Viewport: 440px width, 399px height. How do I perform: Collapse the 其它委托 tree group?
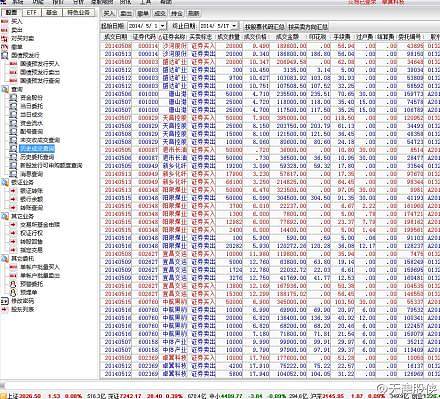5,258
